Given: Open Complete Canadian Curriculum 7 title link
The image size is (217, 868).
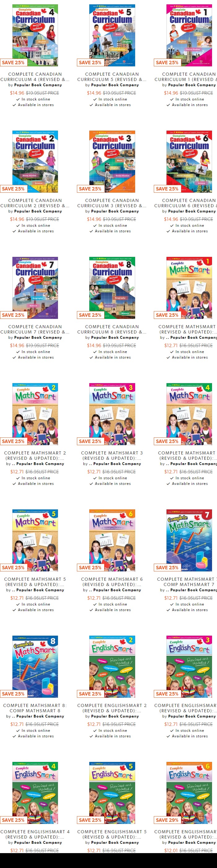Looking at the screenshot, I should pos(35,329).
